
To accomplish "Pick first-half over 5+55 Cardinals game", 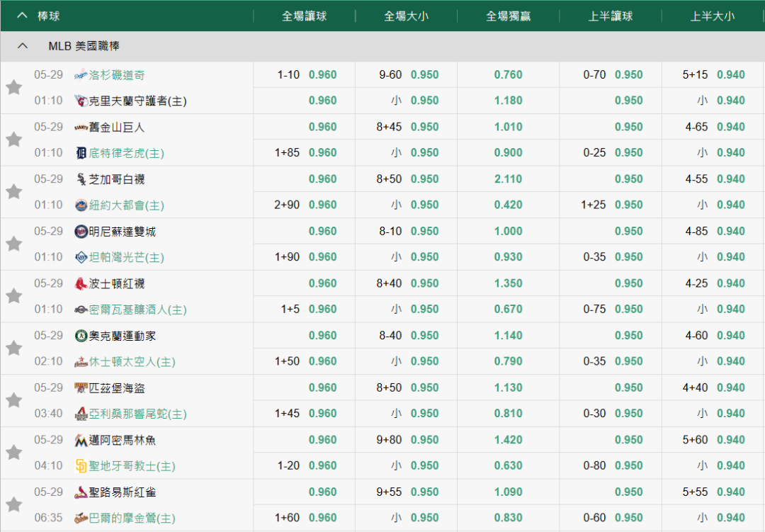I will (731, 492).
